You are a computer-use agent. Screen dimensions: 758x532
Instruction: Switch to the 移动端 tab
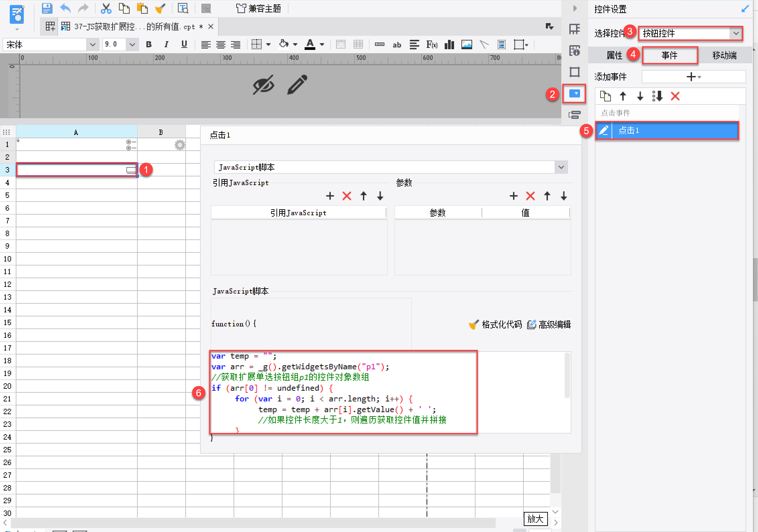pyautogui.click(x=724, y=55)
